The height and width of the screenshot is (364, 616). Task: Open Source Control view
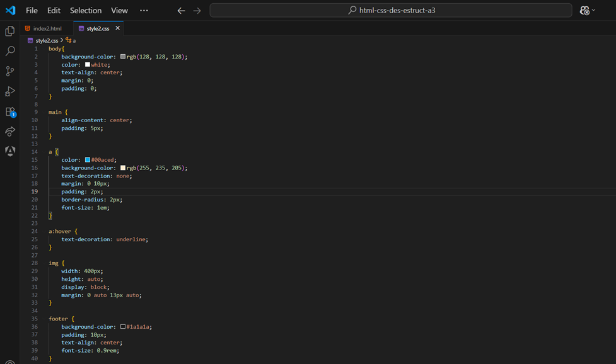click(10, 71)
